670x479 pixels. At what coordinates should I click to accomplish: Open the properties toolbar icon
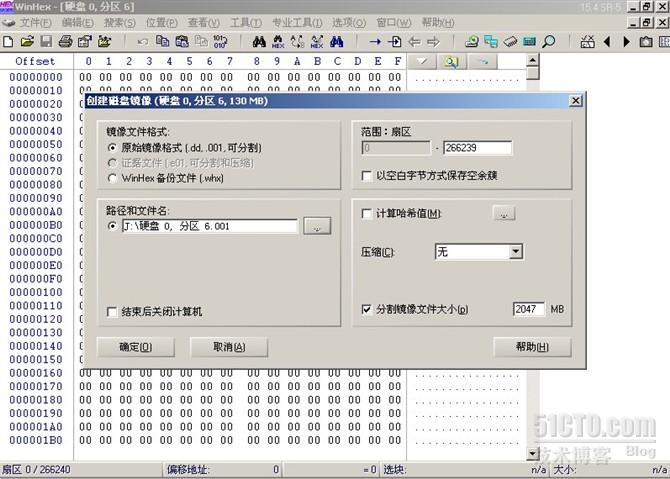[85, 41]
